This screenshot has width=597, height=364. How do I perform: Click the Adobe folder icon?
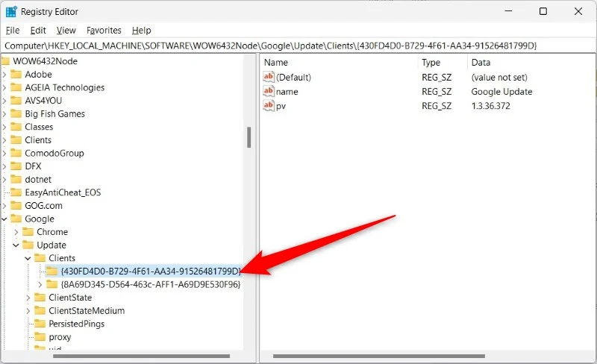(x=17, y=75)
